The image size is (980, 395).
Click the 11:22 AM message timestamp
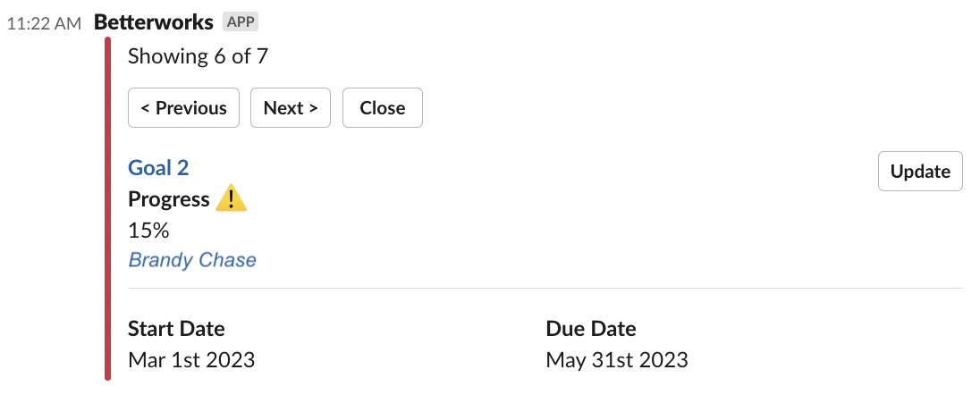44,24
